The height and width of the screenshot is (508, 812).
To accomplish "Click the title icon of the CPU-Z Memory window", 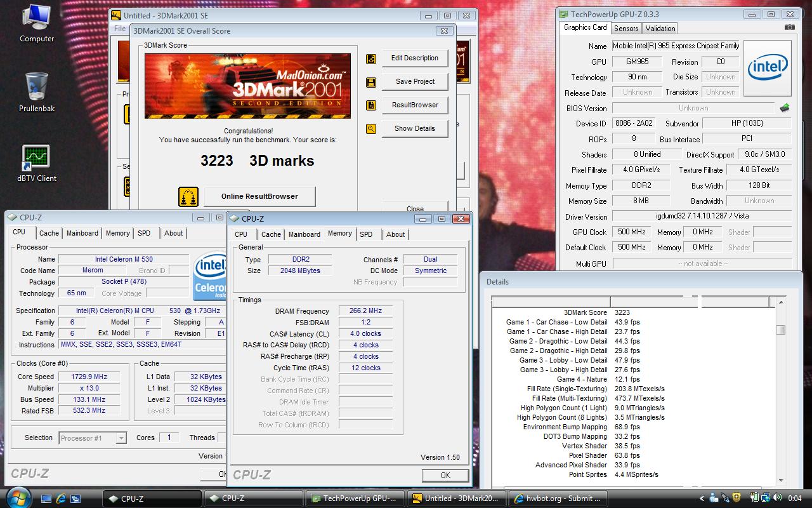I will click(x=233, y=218).
